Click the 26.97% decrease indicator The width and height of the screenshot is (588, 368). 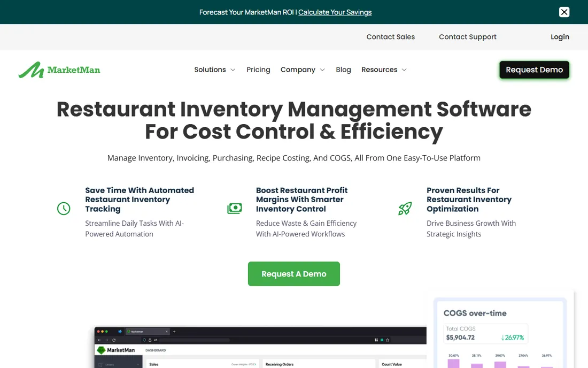point(512,338)
